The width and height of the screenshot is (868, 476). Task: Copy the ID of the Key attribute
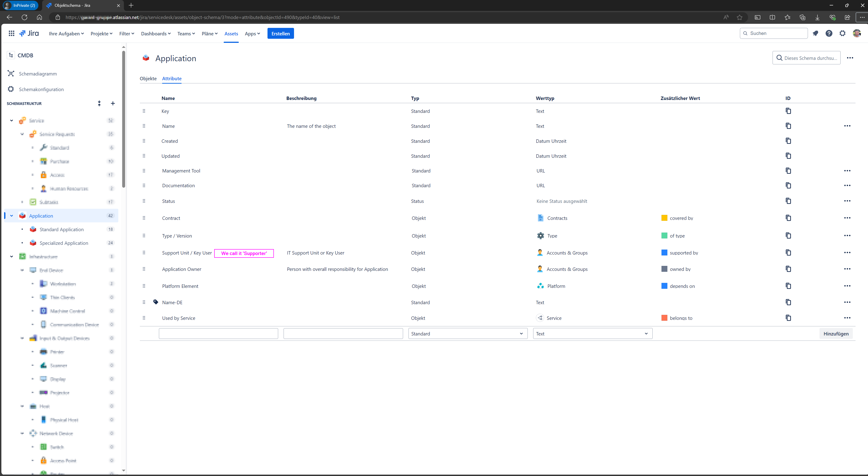coord(788,111)
